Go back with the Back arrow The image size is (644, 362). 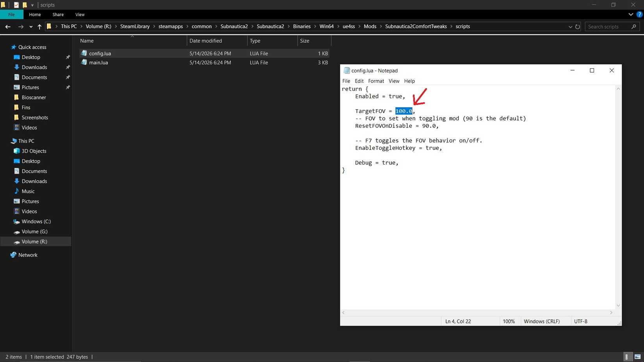[x=8, y=27]
